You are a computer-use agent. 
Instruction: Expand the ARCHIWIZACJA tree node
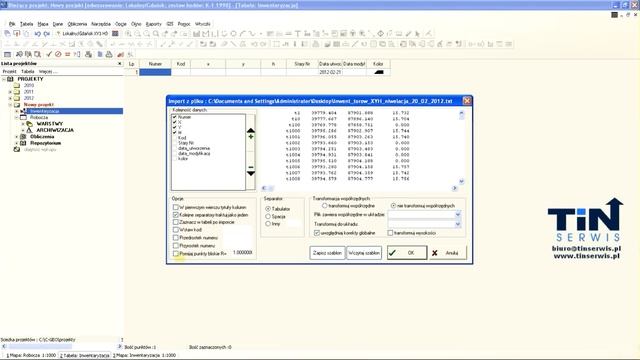click(x=23, y=130)
